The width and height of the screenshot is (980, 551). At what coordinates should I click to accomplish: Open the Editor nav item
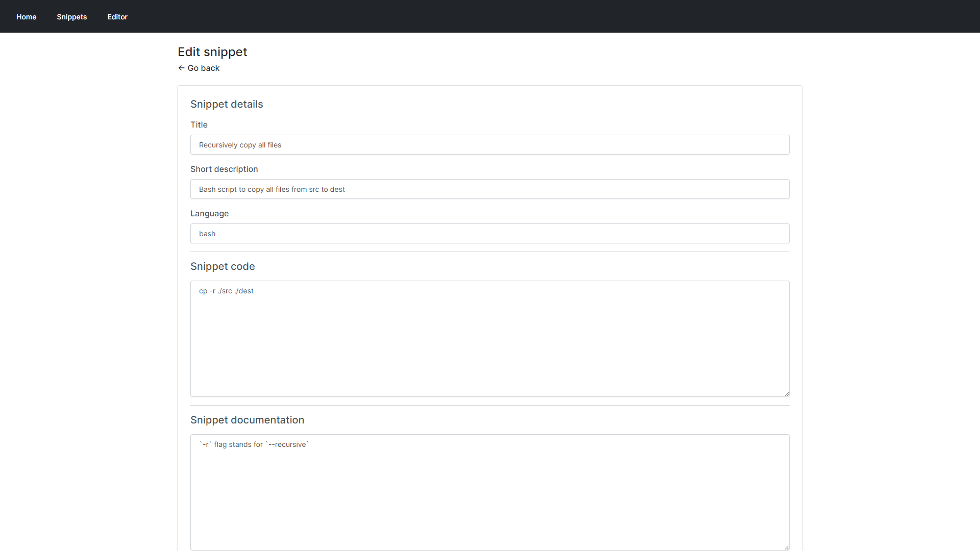(117, 17)
